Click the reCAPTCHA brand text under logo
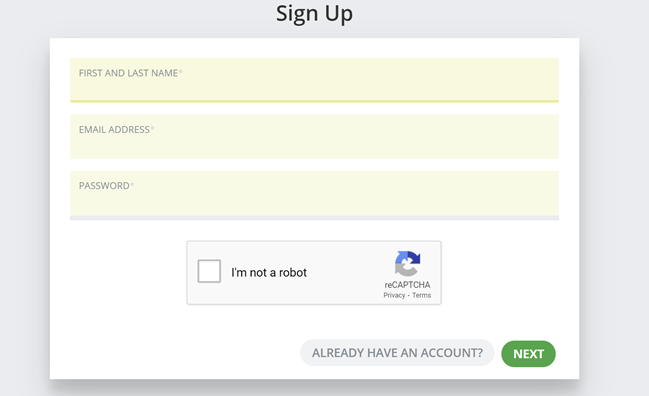Image resolution: width=649 pixels, height=396 pixels. pyautogui.click(x=407, y=285)
